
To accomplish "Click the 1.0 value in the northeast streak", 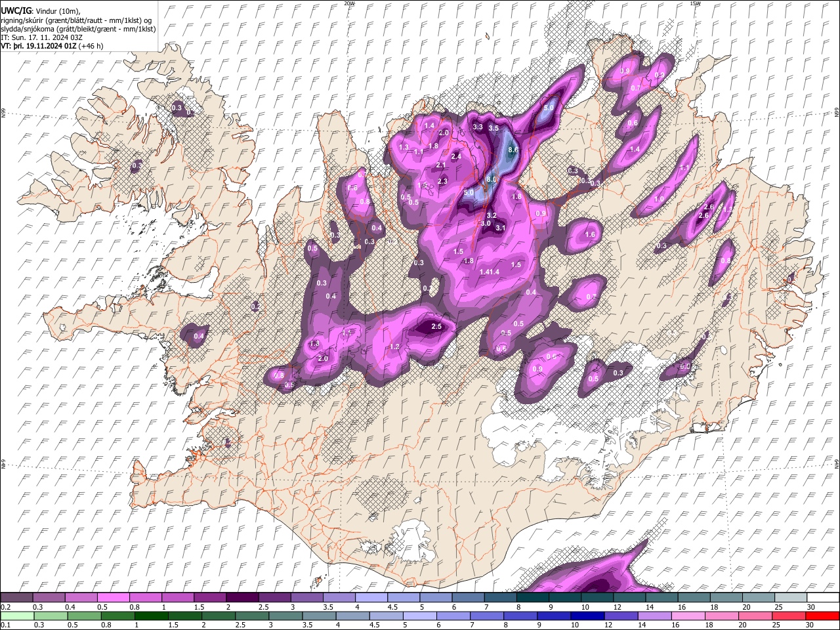I will point(659,199).
